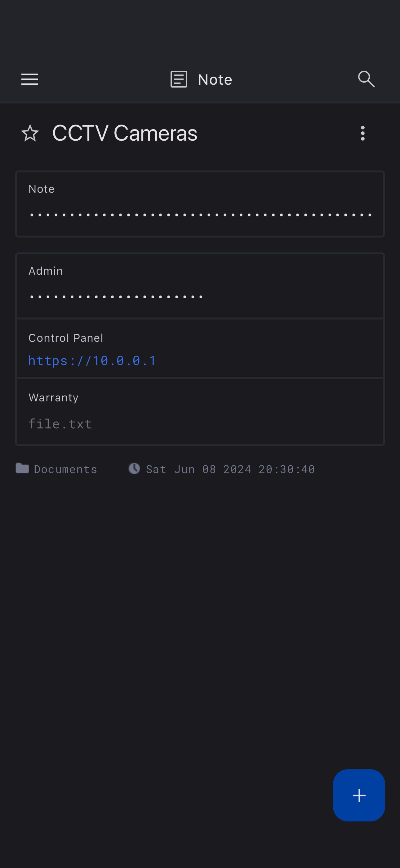400x868 pixels.
Task: Click the Documents folder icon
Action: (x=22, y=468)
